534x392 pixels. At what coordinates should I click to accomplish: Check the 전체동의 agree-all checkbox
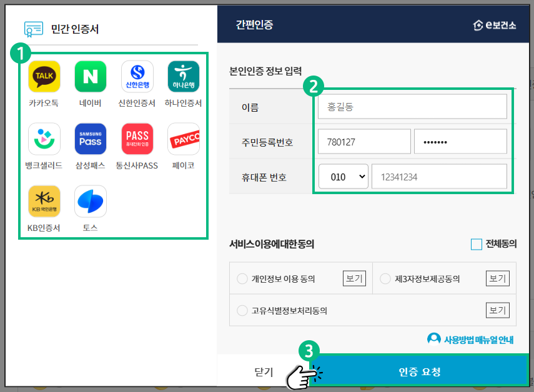[x=477, y=244]
